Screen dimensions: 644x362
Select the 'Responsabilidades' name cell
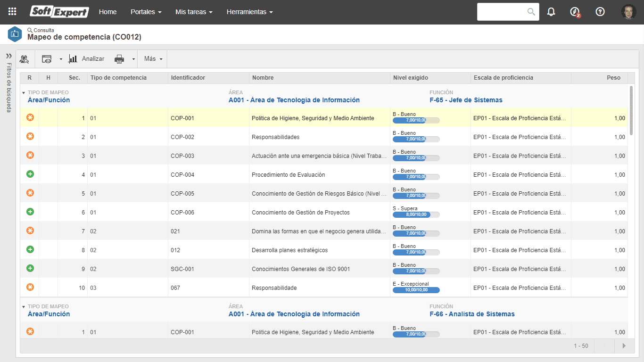pyautogui.click(x=320, y=137)
